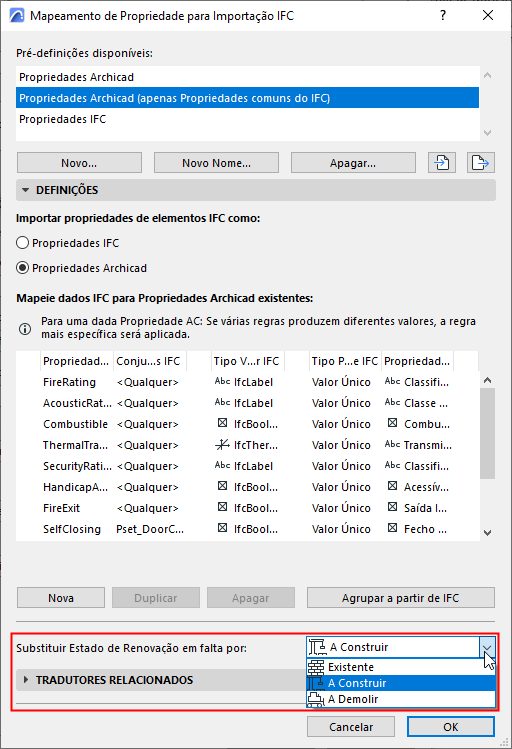
Task: Click Abc icon beside Classe ... property
Action: pos(392,402)
